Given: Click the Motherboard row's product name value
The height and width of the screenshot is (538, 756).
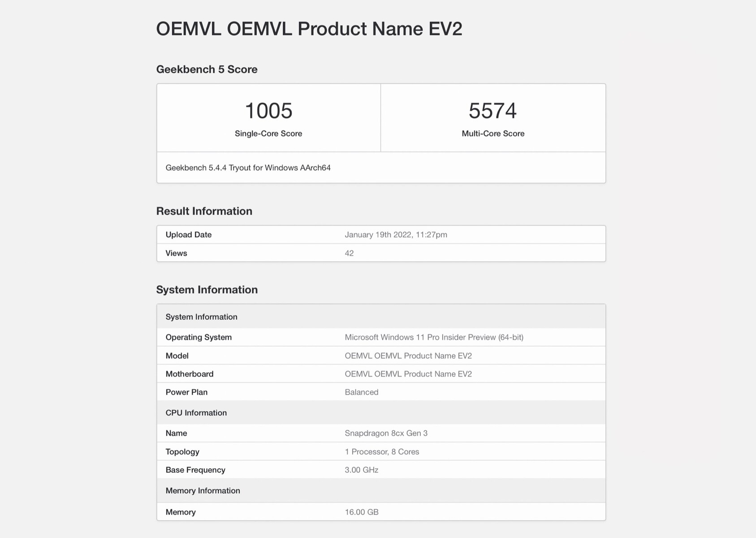Looking at the screenshot, I should [x=408, y=374].
